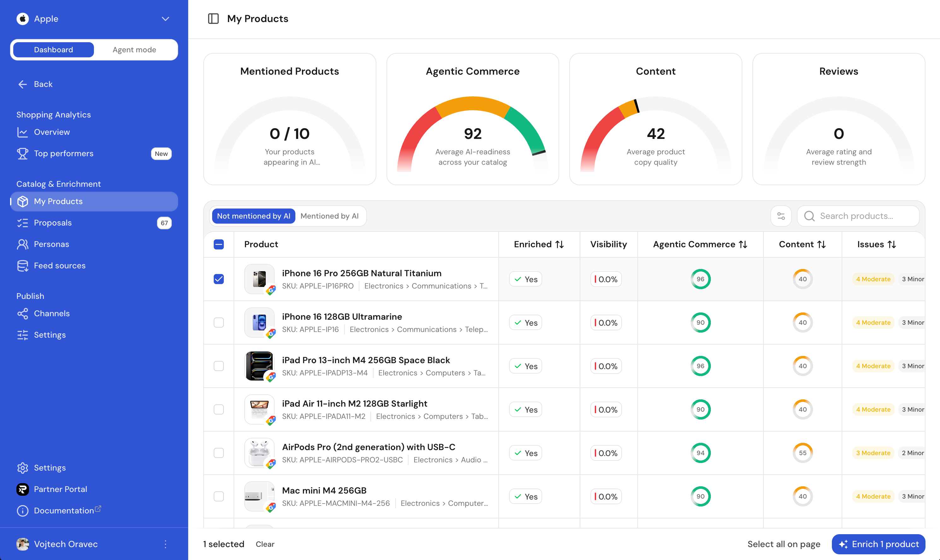The width and height of the screenshot is (940, 560).
Task: Check iPhone 16 128GB Ultramarine checkbox
Action: pos(219,322)
